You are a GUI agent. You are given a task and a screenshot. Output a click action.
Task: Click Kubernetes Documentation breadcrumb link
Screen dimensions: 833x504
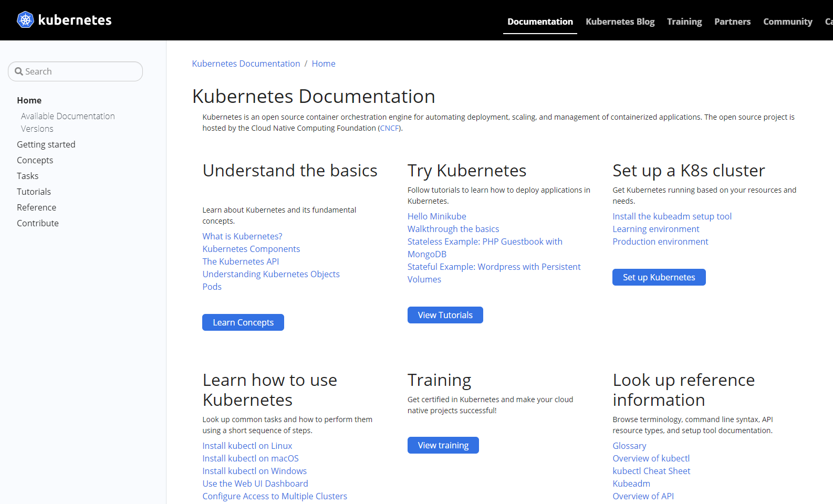coord(246,64)
